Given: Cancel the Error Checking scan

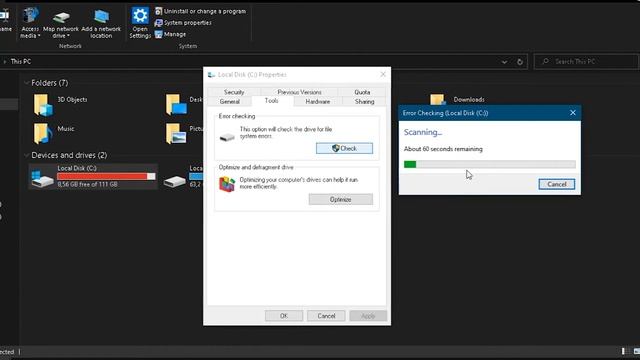Looking at the screenshot, I should [x=556, y=184].
